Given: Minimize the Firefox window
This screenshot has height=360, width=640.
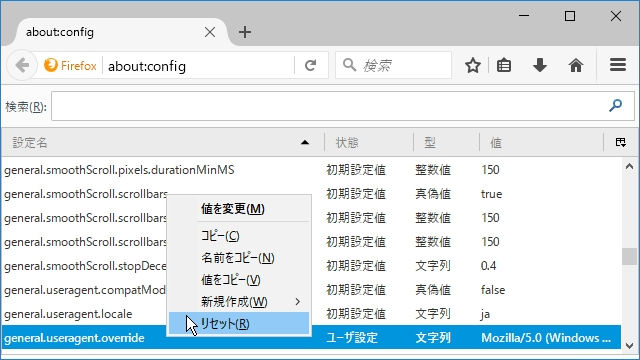Looking at the screenshot, I should pos(524,16).
